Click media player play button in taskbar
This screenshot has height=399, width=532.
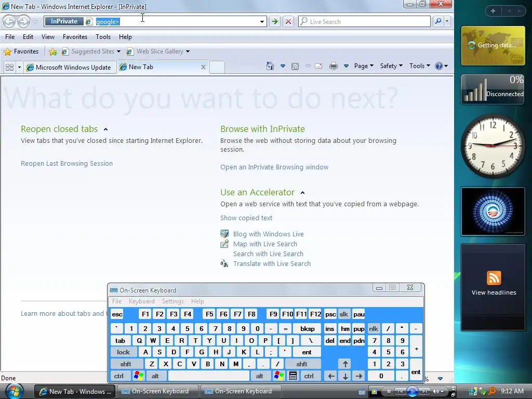click(x=412, y=392)
